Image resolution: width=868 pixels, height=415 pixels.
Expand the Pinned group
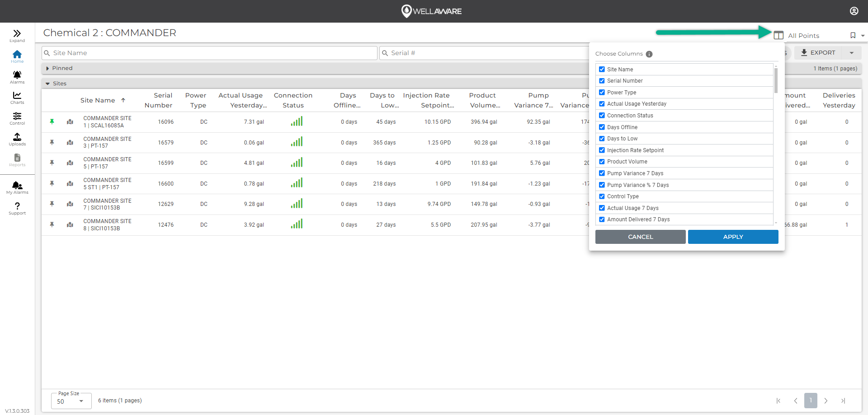pyautogui.click(x=47, y=68)
